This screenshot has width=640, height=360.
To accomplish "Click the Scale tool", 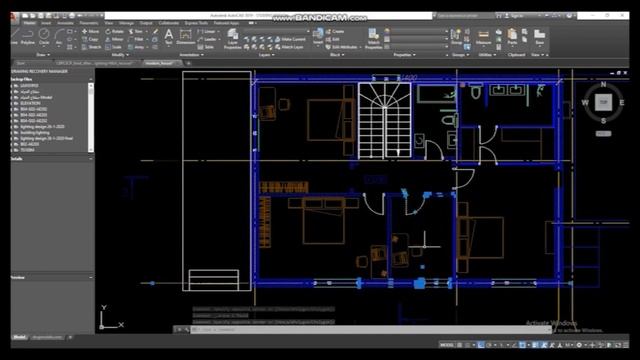I will click(113, 47).
